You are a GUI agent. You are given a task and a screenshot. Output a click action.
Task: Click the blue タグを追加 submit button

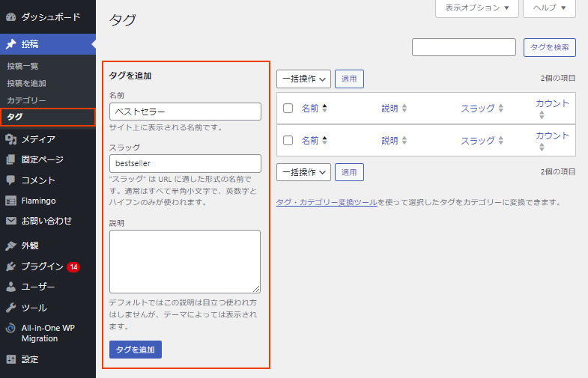136,350
